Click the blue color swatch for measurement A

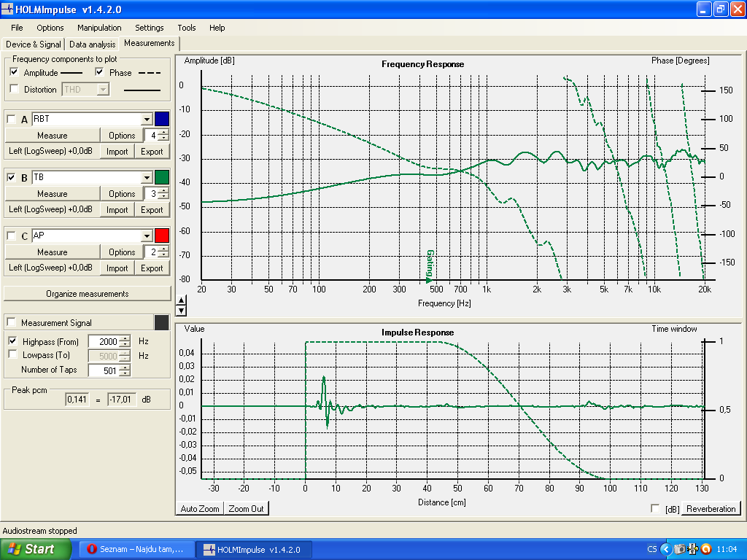(x=162, y=119)
